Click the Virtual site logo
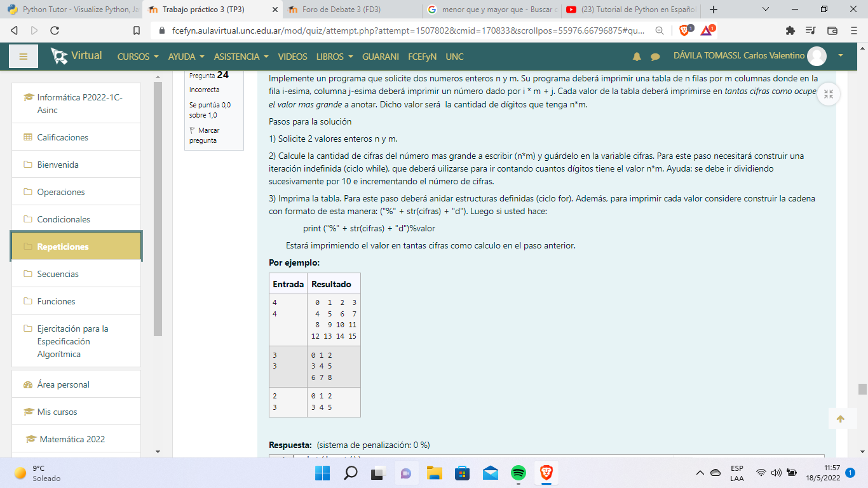 (x=76, y=56)
